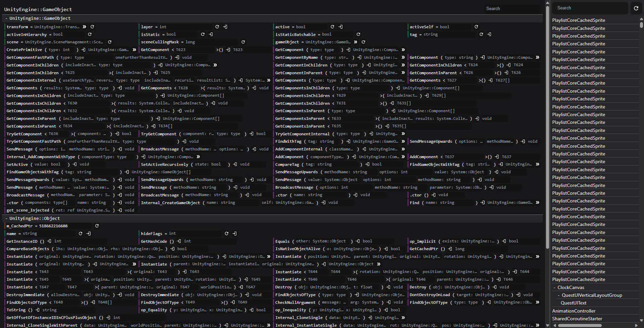Screen dimensions: 644x328
Task: Follow the gameObject reference with the double-chevron
Action: click(356, 42)
